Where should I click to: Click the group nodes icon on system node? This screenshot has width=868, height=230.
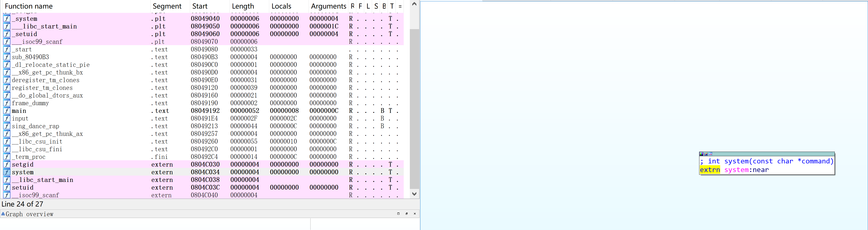[x=711, y=154]
